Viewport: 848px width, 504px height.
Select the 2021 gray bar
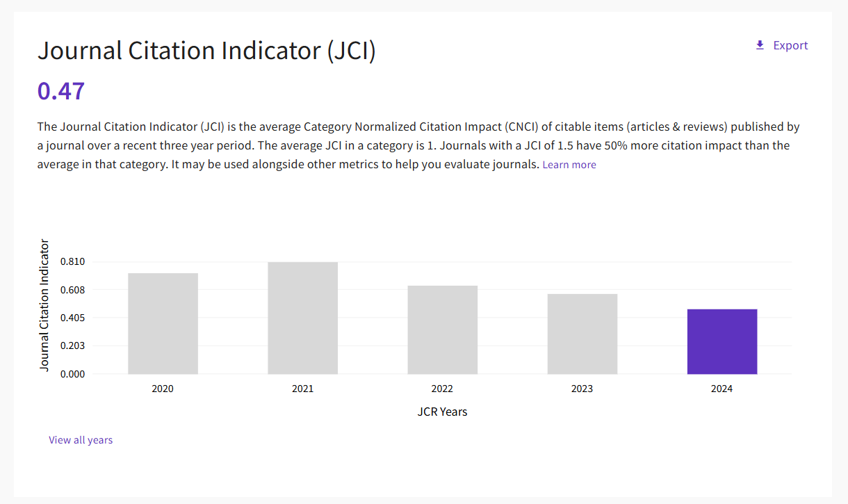click(302, 318)
